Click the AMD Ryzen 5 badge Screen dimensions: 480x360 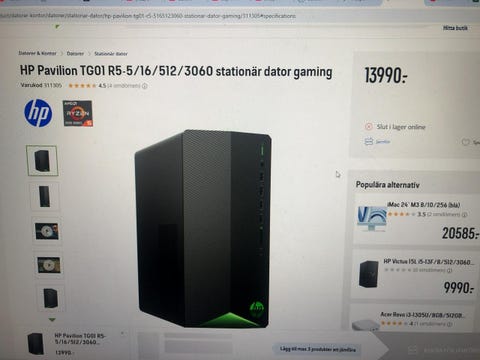pyautogui.click(x=78, y=113)
